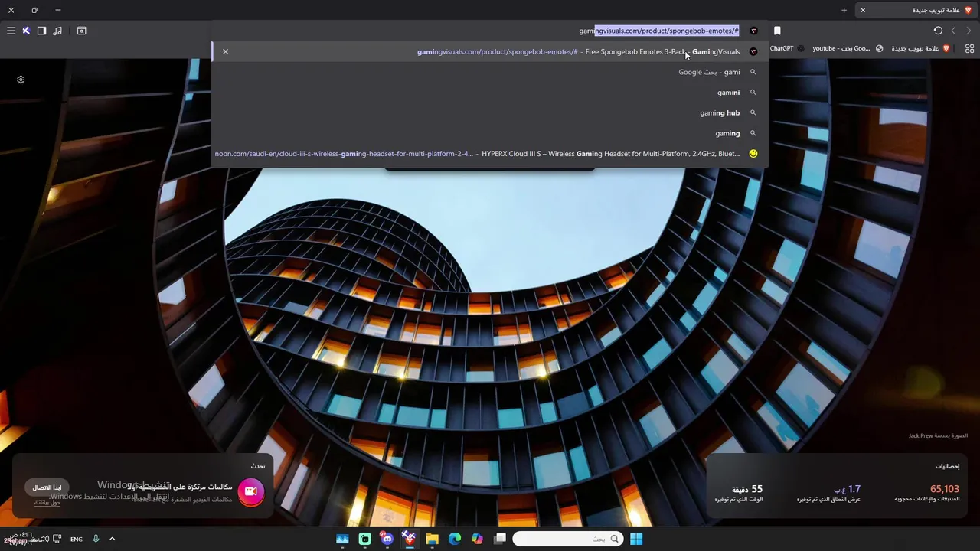Open Microsoft Edge from the taskbar

pyautogui.click(x=455, y=539)
